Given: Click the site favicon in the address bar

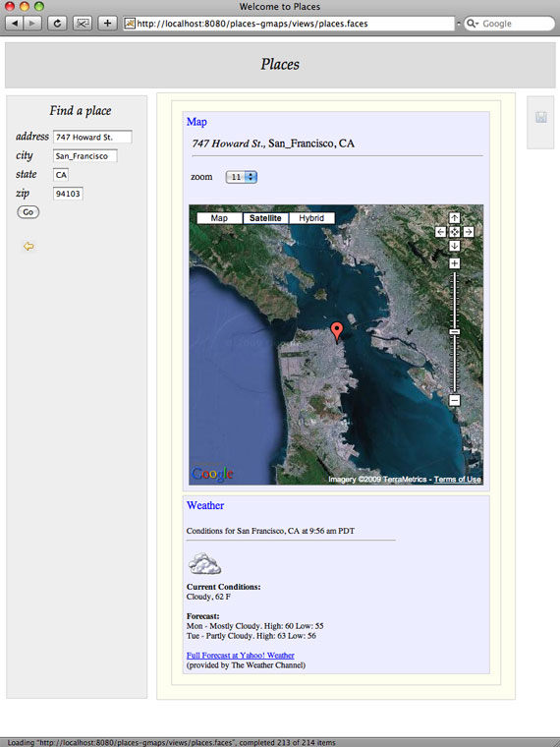Looking at the screenshot, I should tap(130, 24).
